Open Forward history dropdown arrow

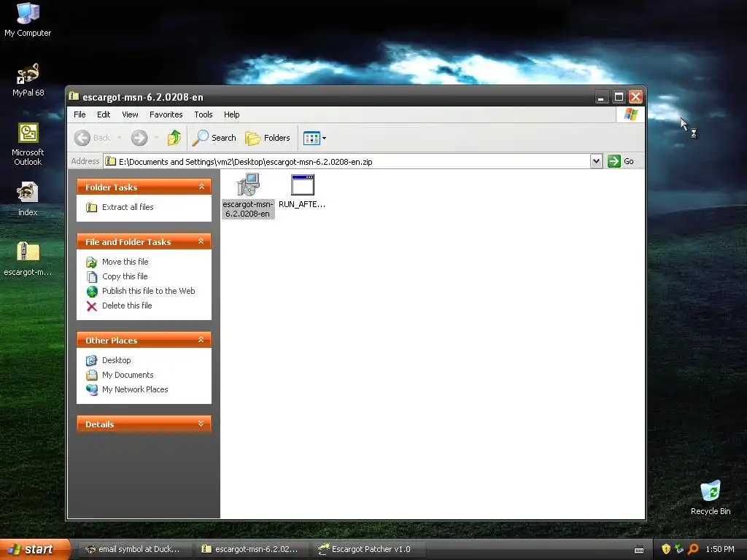coord(156,138)
